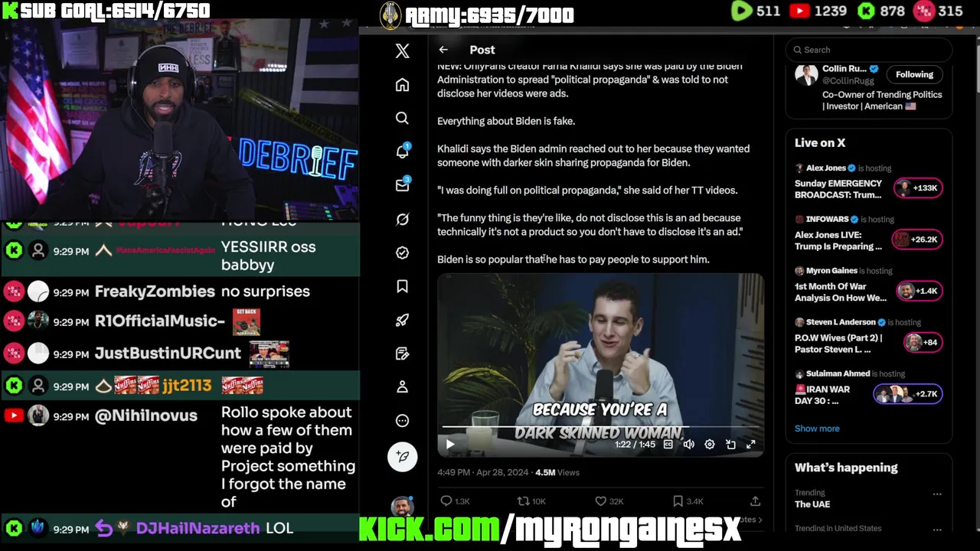Open the Collin Ru... profile name link

click(x=844, y=68)
